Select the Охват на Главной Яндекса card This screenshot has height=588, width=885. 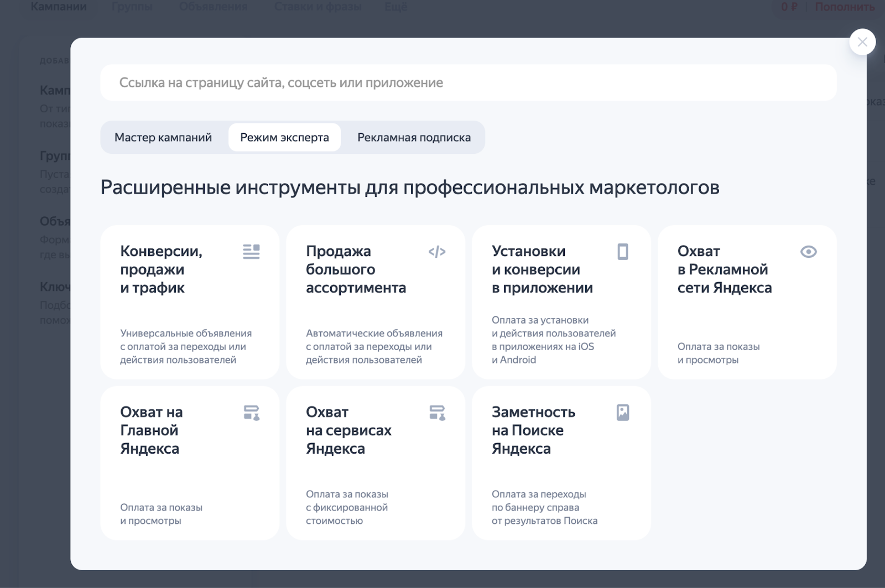(189, 464)
